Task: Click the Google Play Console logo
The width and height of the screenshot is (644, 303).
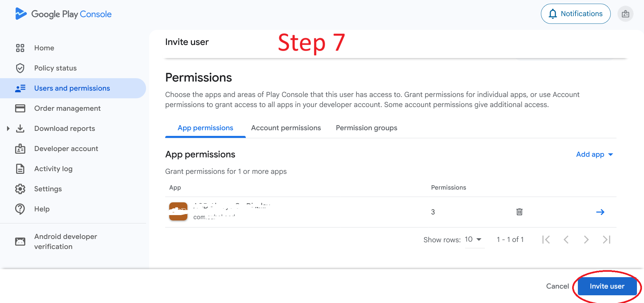Action: tap(63, 14)
